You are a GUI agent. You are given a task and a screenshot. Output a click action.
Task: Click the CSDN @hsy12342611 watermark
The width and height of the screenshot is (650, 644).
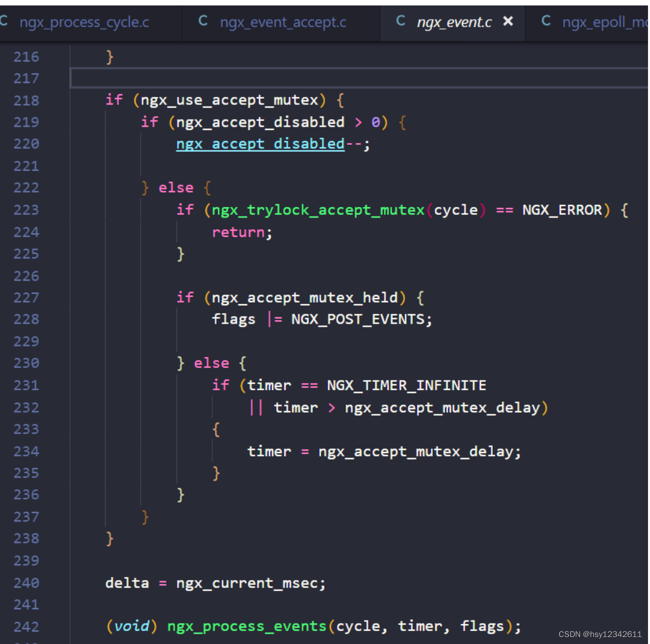(599, 634)
